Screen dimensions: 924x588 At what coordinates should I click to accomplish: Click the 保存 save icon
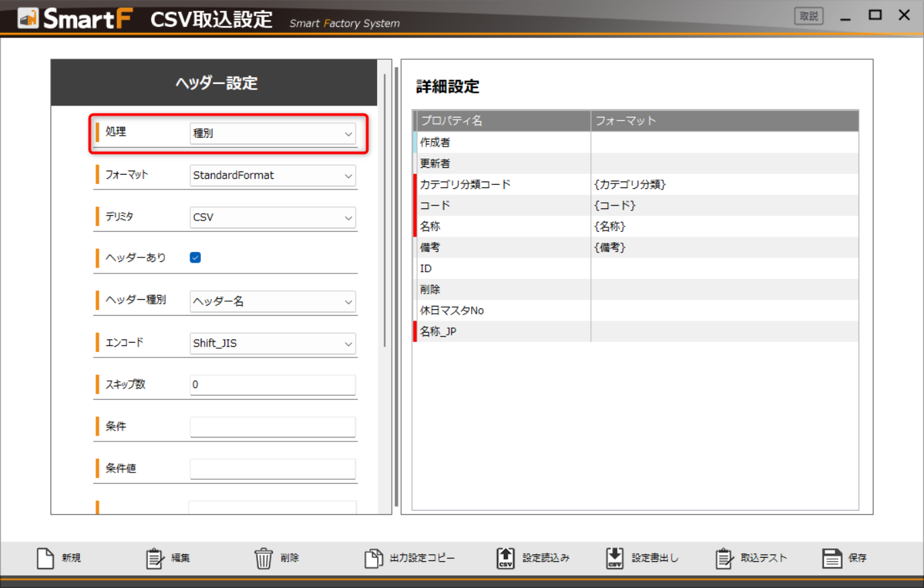click(832, 558)
